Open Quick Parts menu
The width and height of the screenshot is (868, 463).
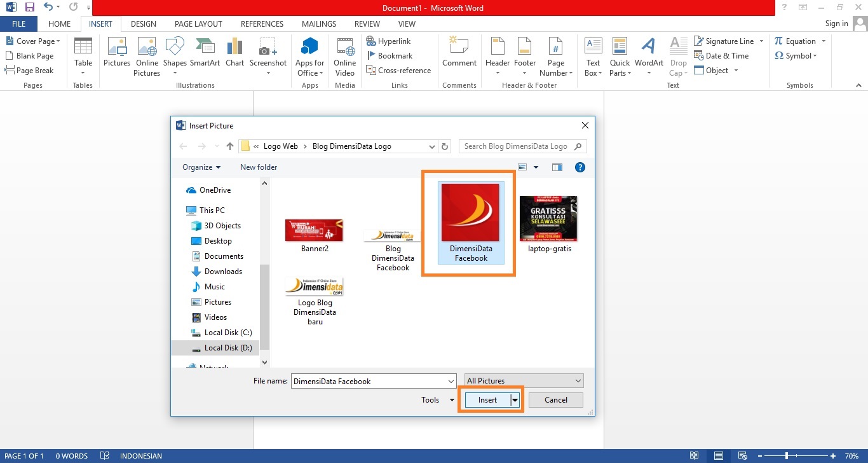coord(620,56)
